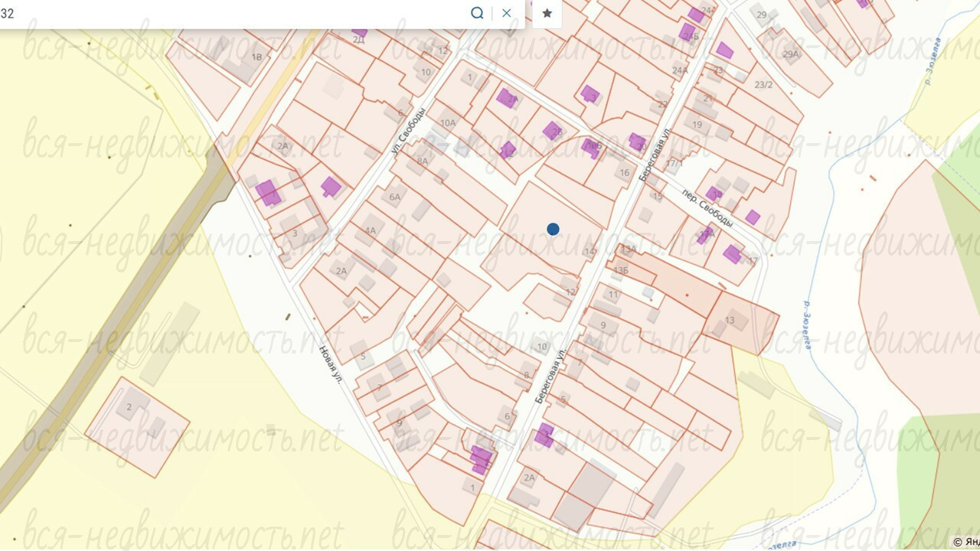Click the parcel marked 8А
The width and height of the screenshot is (980, 551).
point(423,161)
